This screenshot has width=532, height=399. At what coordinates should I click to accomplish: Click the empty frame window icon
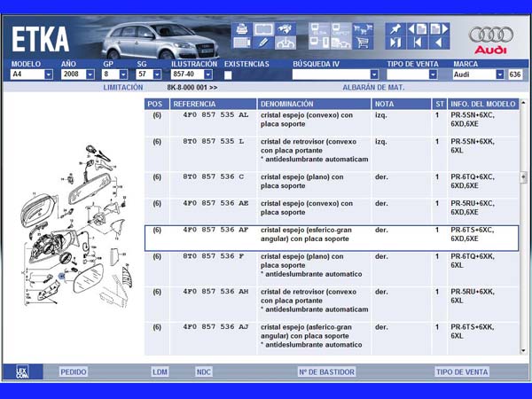click(x=263, y=29)
